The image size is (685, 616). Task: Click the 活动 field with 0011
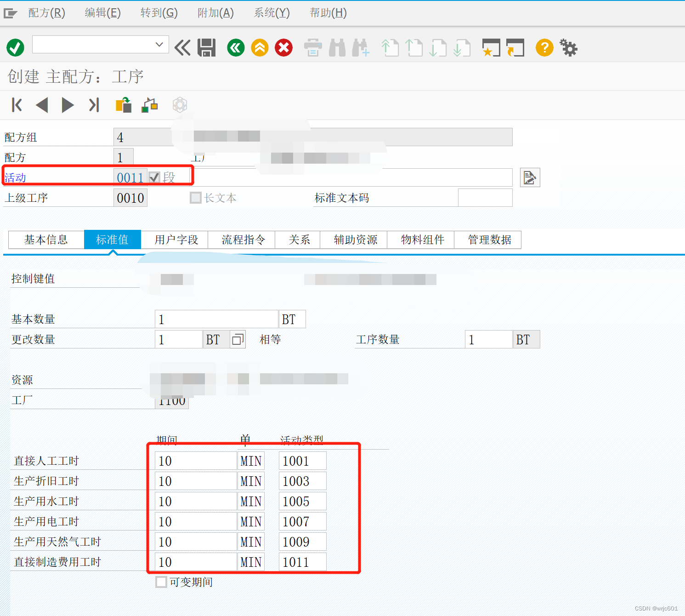[130, 177]
